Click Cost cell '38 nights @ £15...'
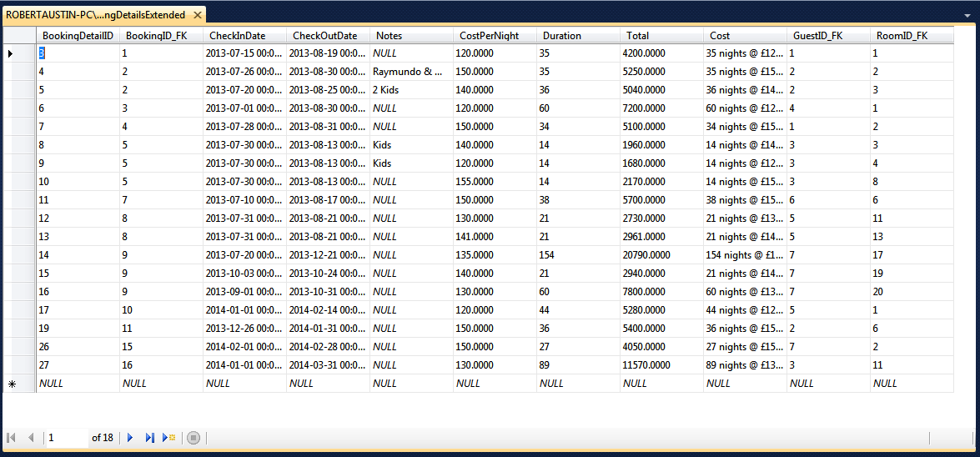Viewport: 980px width, 457px height. pos(745,200)
